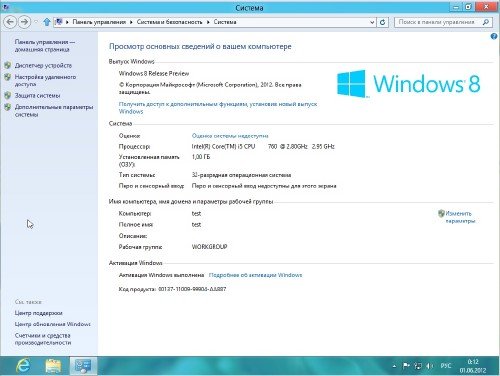Open Диспетчер устройств
Viewport: 500px width, 376px height.
pos(43,66)
